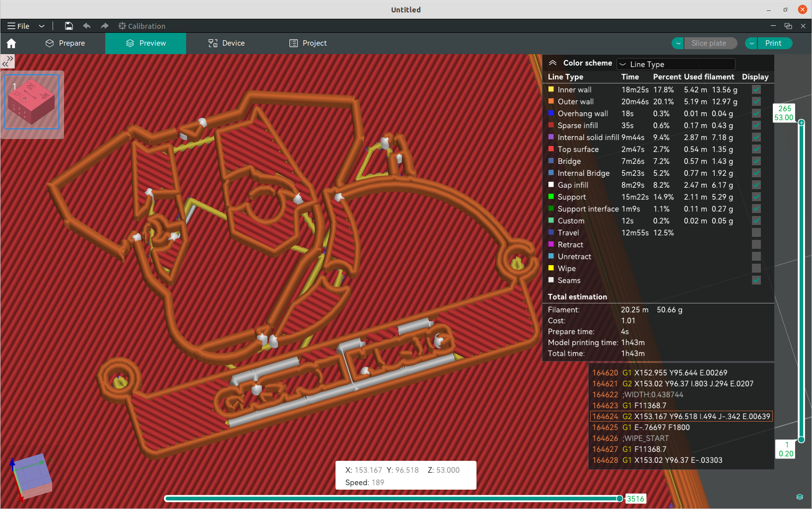Collapse the Color scheme legend panel
This screenshot has height=509, width=812.
(552, 63)
